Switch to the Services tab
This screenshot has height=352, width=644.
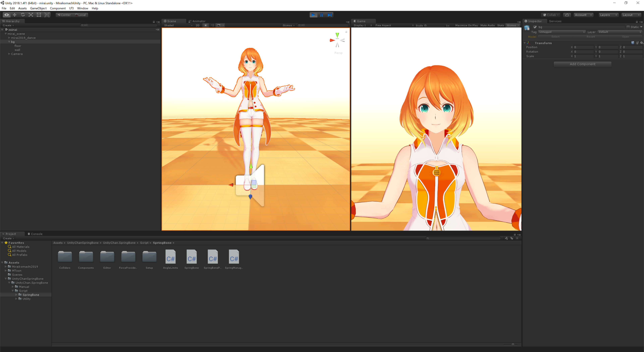click(x=555, y=21)
